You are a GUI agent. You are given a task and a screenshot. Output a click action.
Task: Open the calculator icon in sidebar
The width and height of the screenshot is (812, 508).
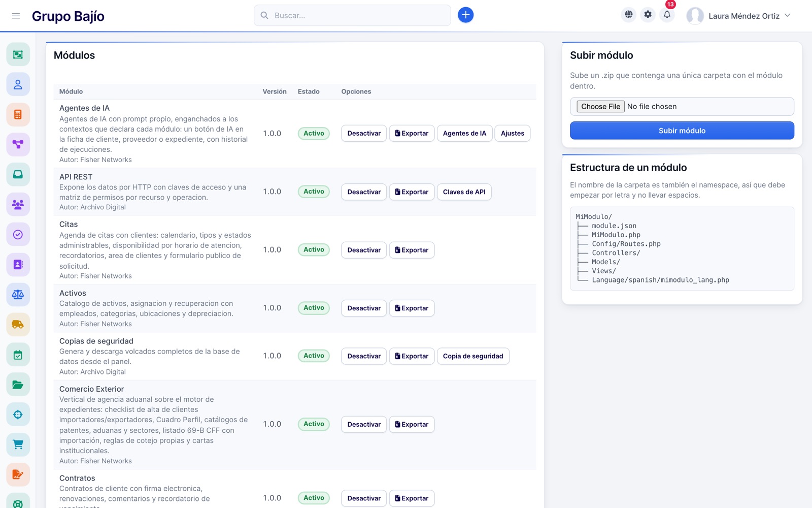[18, 114]
